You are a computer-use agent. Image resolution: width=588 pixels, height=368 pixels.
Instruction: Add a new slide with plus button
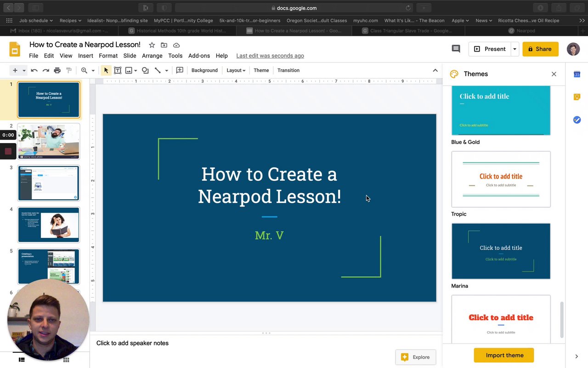coord(15,70)
